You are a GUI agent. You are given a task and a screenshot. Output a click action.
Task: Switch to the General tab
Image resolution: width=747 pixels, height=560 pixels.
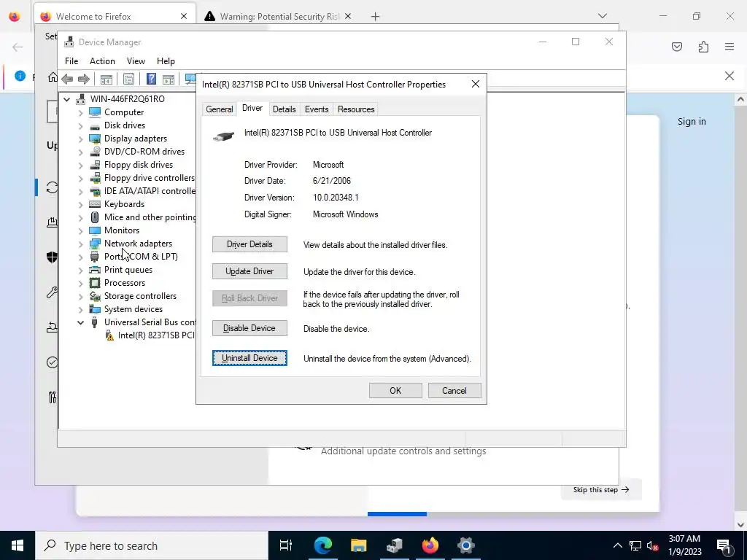pyautogui.click(x=219, y=109)
